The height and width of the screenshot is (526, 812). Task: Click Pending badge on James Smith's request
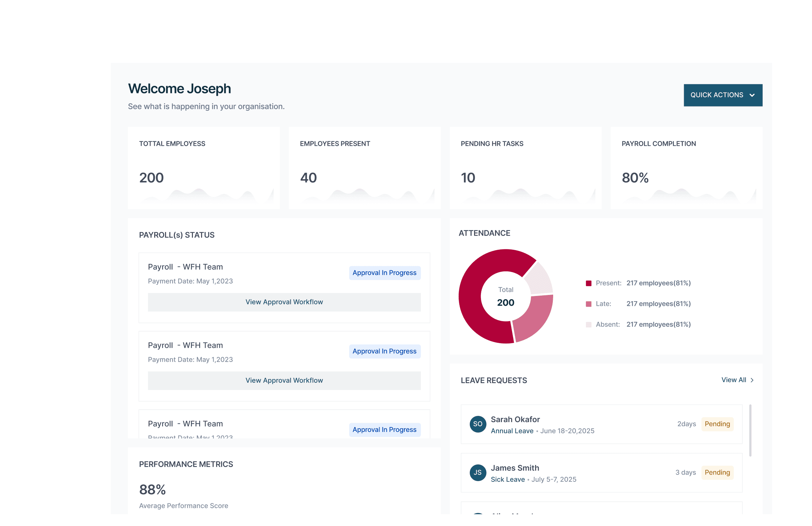click(x=717, y=472)
